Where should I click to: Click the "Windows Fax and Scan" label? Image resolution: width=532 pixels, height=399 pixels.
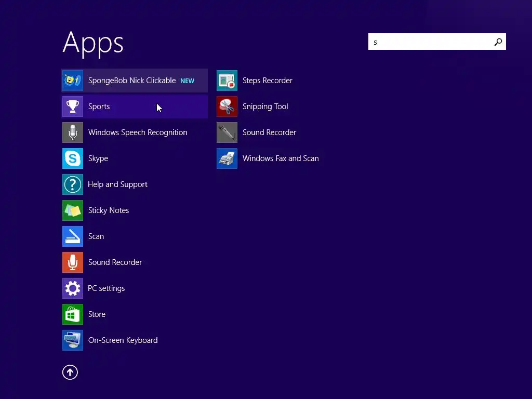tap(281, 158)
